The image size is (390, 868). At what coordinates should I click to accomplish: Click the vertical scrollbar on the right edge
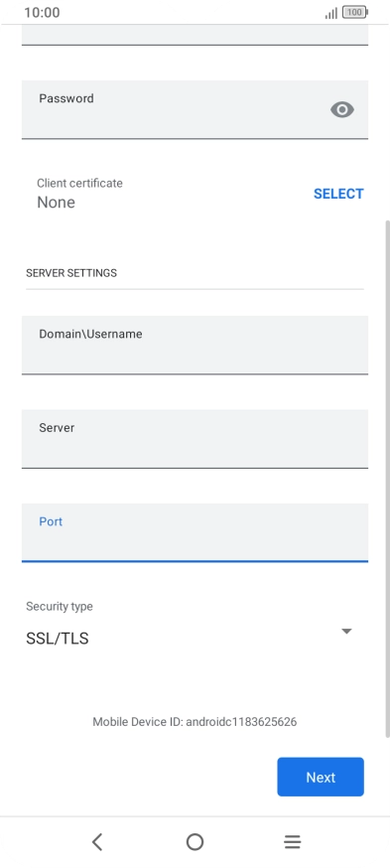pos(387,479)
